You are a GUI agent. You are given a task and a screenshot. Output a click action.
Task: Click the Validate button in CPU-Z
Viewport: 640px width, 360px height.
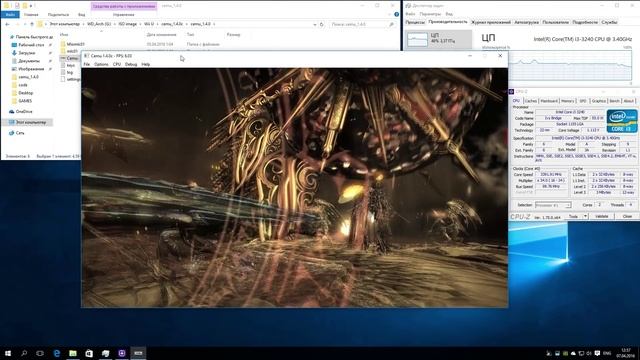(602, 216)
